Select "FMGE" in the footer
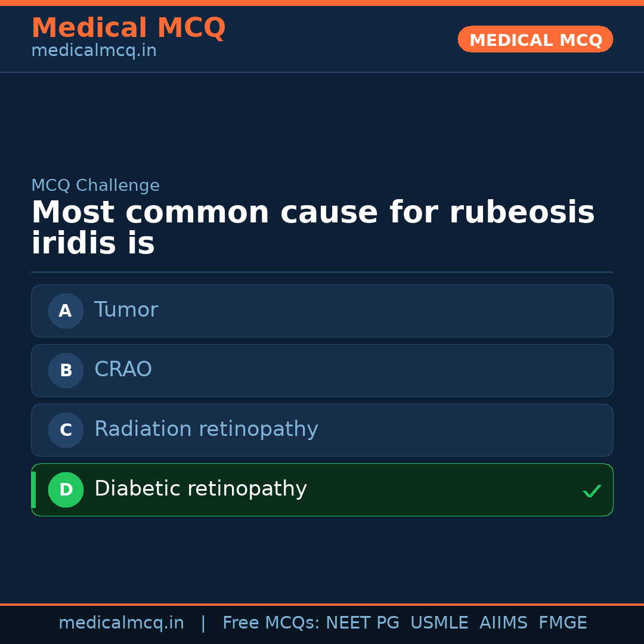Image resolution: width=644 pixels, height=644 pixels. pos(562,623)
